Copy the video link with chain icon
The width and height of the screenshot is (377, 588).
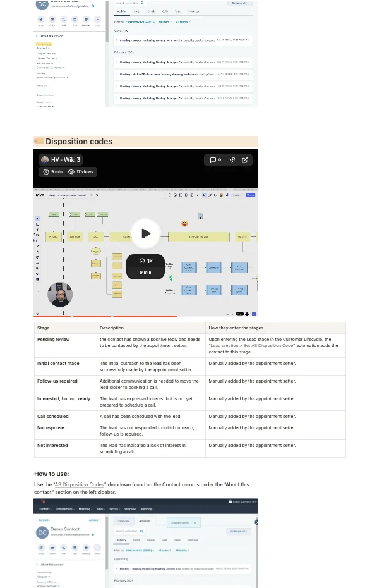pos(232,160)
